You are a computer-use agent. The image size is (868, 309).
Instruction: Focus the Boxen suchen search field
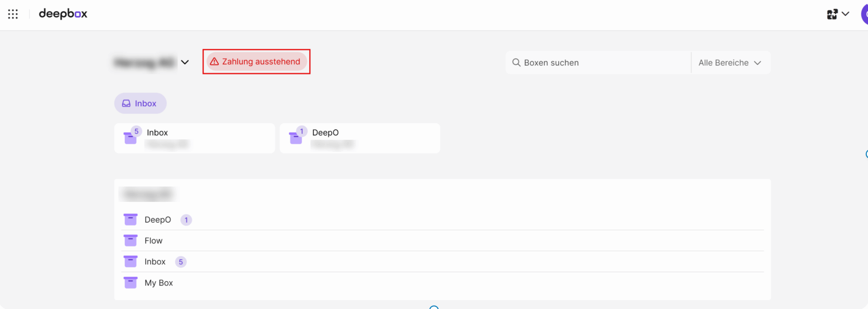click(604, 63)
